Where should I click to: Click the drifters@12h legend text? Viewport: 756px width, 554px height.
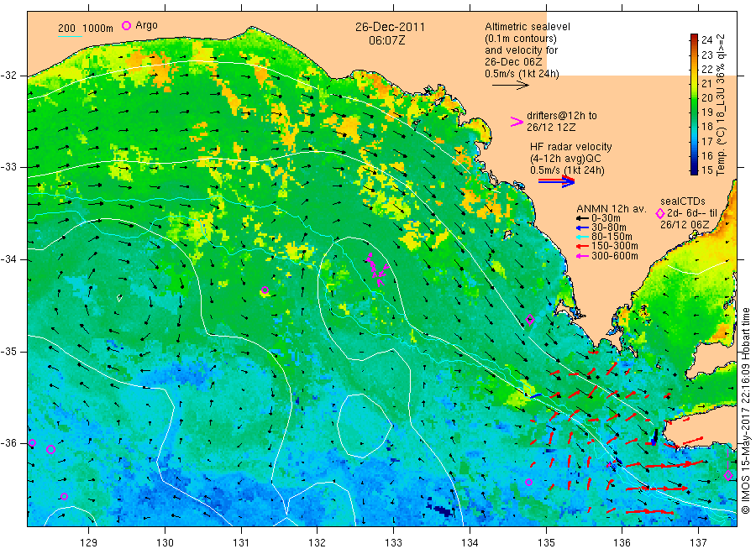[562, 116]
